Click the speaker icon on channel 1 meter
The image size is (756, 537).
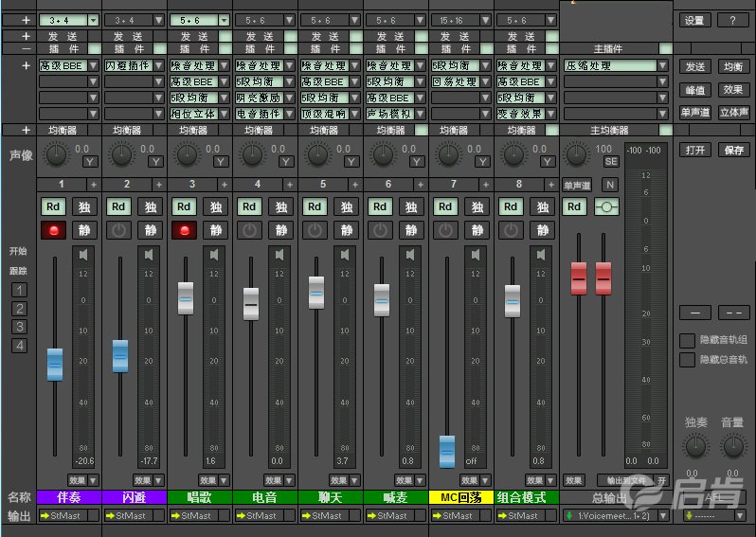[83, 255]
